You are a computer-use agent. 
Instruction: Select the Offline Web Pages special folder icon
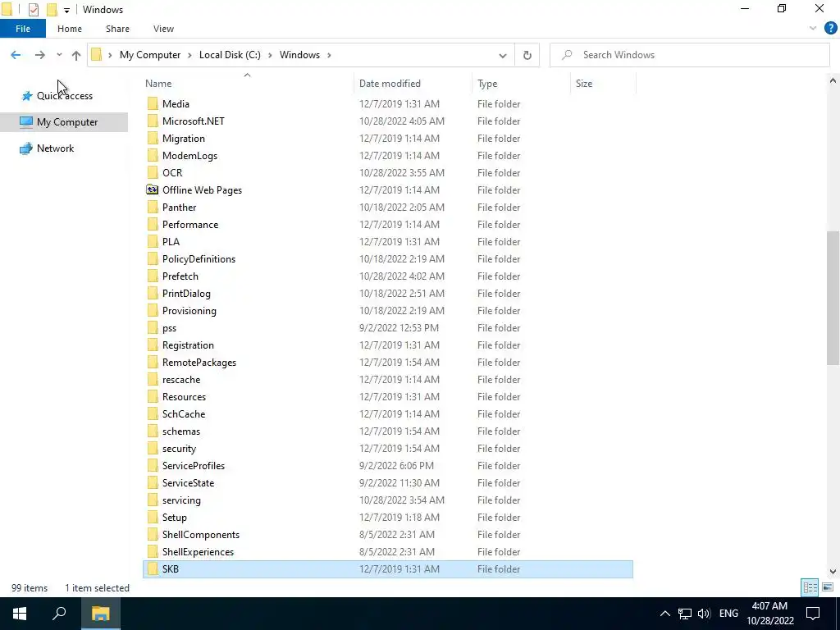[x=153, y=189]
